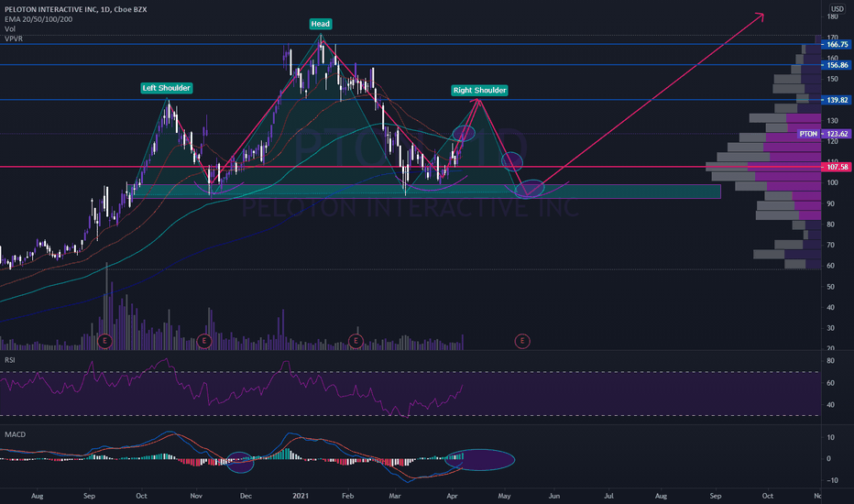Click the 70 value on the price axis
The image size is (854, 504).
coord(830,246)
